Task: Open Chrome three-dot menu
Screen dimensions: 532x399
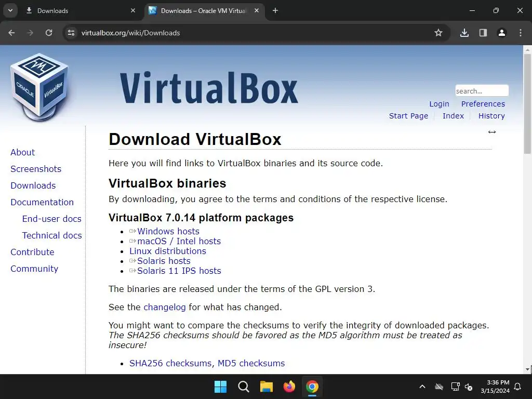Action: point(521,33)
